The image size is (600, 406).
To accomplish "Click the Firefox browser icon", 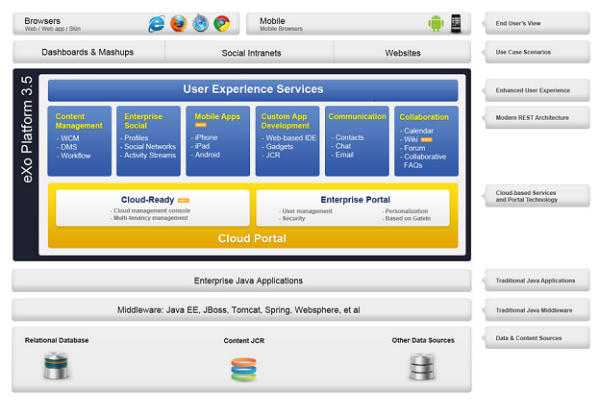I will pyautogui.click(x=178, y=24).
